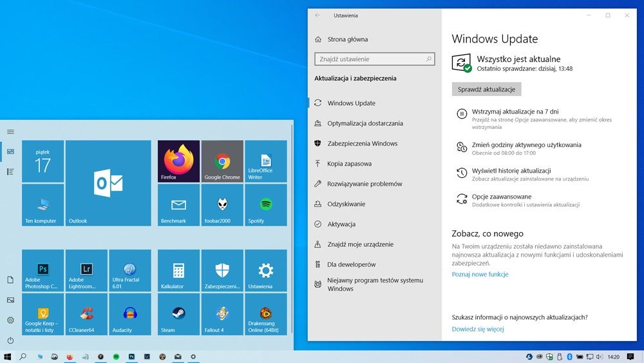Launch CCleaner64 from its tile
The image size is (644, 363).
click(86, 314)
